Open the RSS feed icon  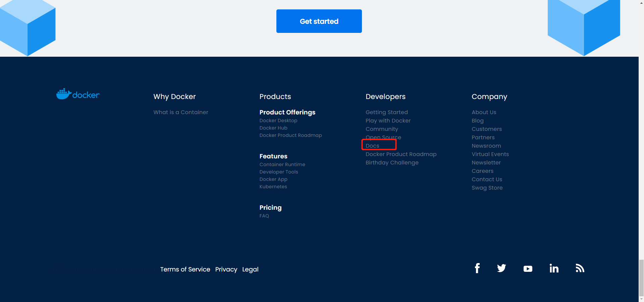(x=580, y=268)
